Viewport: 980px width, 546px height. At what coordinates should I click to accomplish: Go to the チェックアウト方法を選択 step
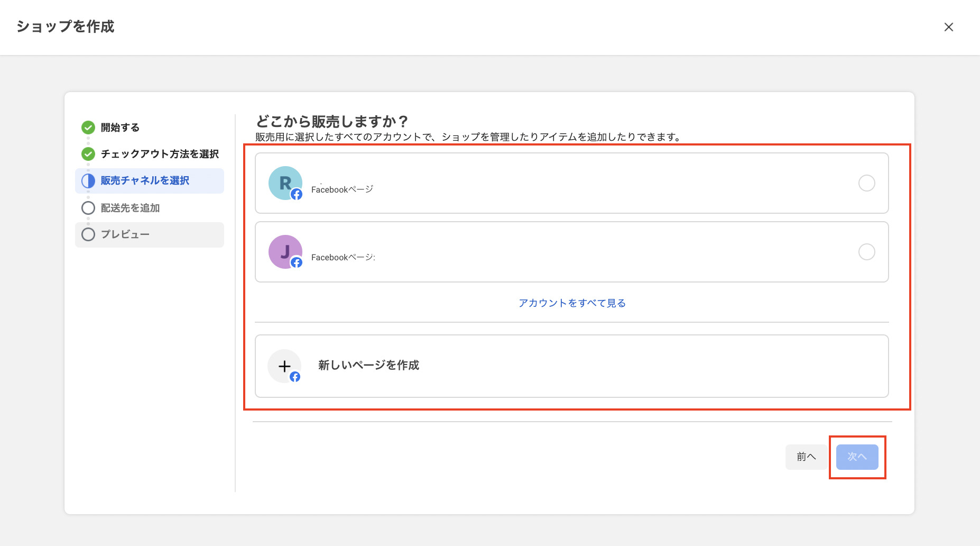tap(160, 154)
